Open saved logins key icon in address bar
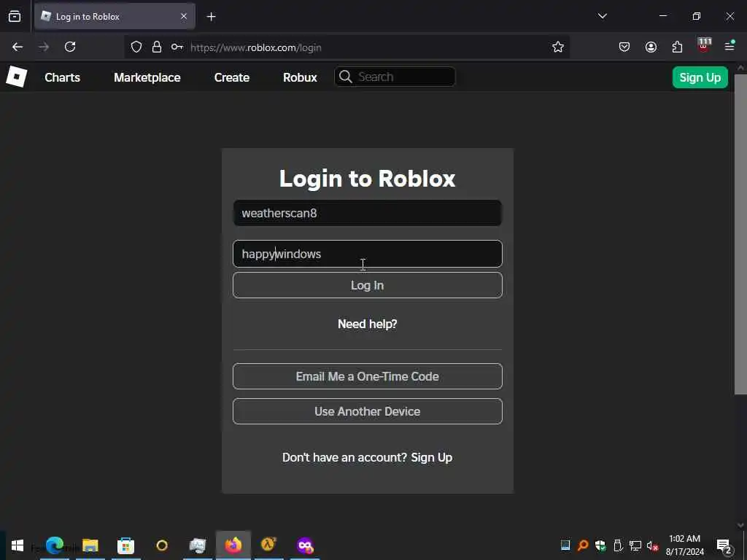 177,47
